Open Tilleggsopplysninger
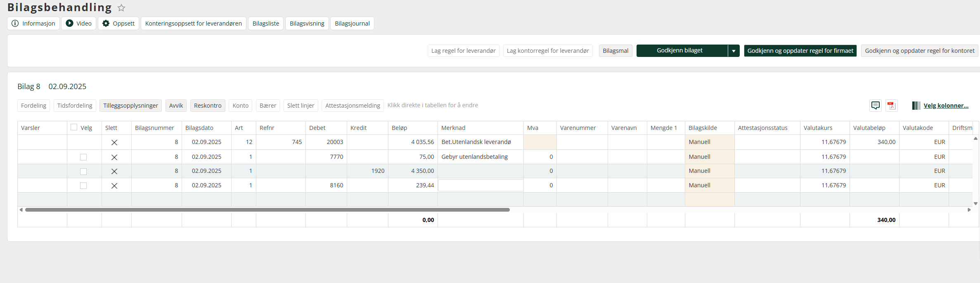The image size is (980, 283). pyautogui.click(x=130, y=106)
